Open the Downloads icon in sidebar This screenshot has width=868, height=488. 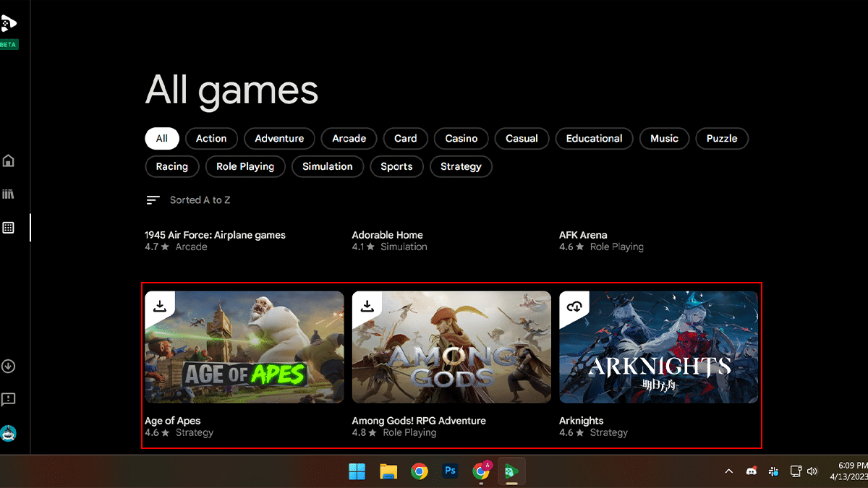pyautogui.click(x=9, y=367)
